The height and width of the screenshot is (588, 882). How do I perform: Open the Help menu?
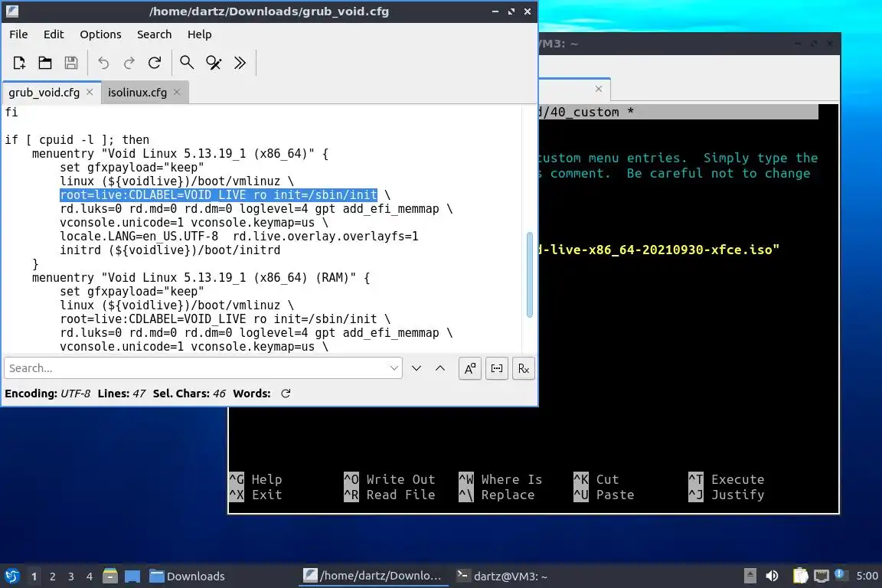click(199, 34)
